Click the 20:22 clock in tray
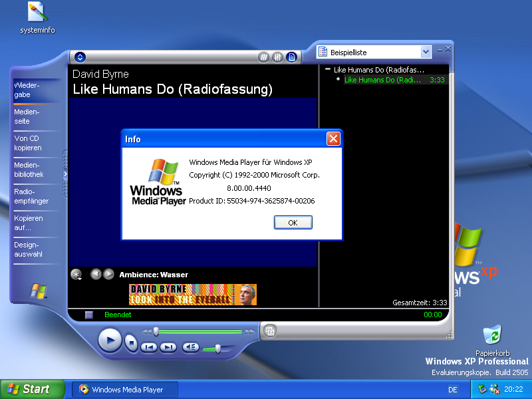Image resolution: width=532 pixels, height=399 pixels. tap(513, 389)
